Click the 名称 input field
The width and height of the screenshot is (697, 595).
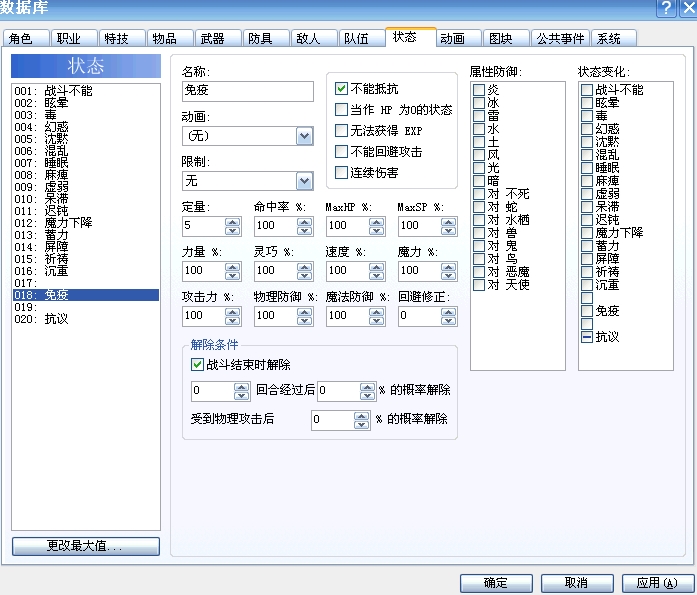tap(248, 91)
